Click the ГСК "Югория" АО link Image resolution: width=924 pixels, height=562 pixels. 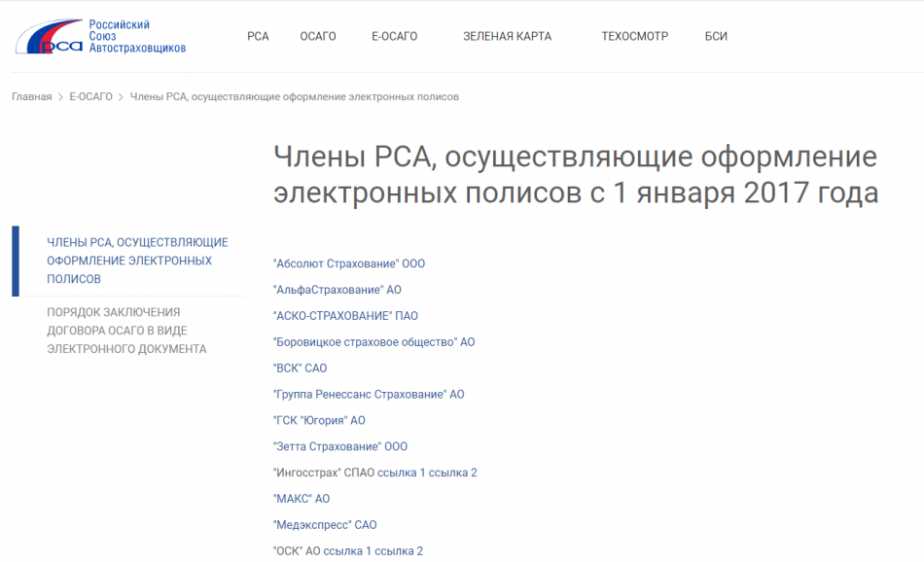pyautogui.click(x=319, y=421)
